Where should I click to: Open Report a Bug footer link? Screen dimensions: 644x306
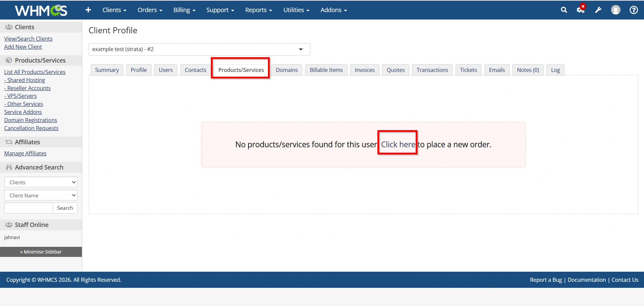(546, 280)
